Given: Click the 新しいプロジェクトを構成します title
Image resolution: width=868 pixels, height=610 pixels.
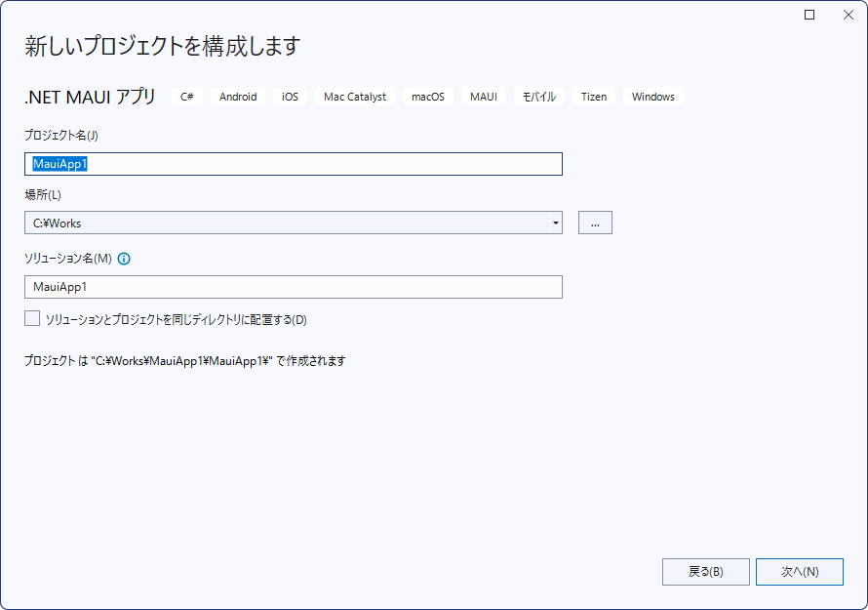Looking at the screenshot, I should pos(163,46).
